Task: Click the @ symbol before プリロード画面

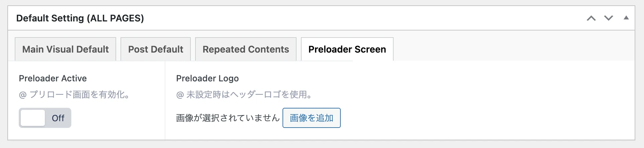Action: tap(23, 95)
